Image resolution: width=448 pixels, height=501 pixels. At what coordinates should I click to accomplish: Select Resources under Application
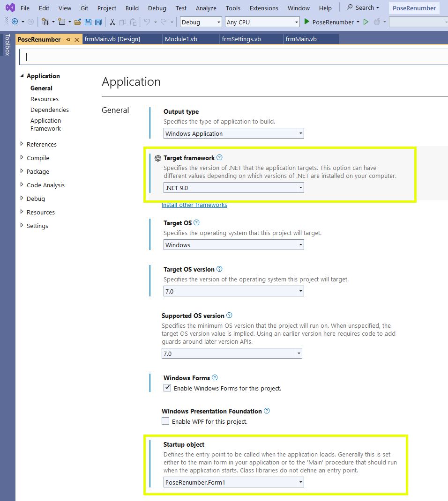tap(45, 99)
